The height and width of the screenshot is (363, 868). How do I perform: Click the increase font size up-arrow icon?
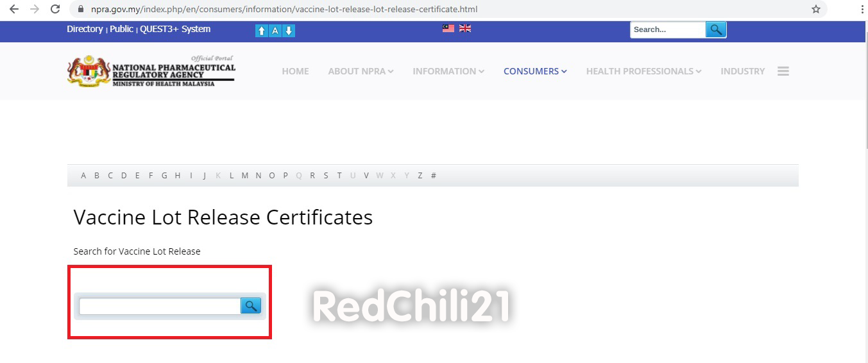(x=261, y=31)
